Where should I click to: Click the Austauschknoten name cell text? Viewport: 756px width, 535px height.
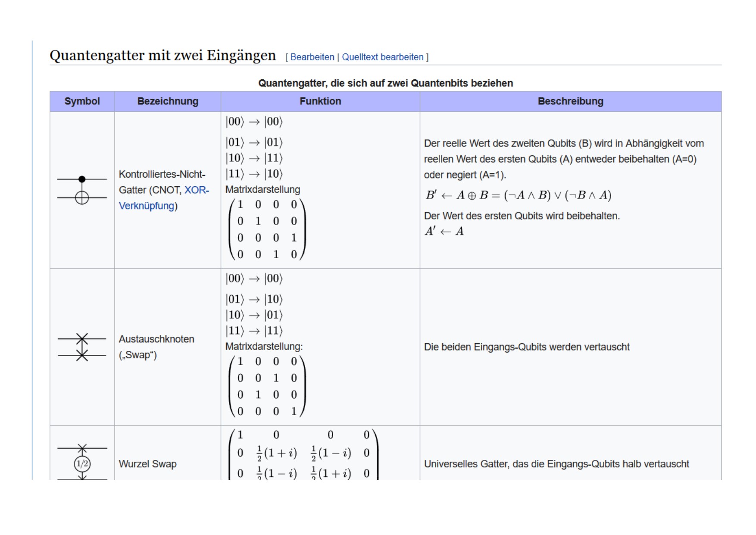156,347
